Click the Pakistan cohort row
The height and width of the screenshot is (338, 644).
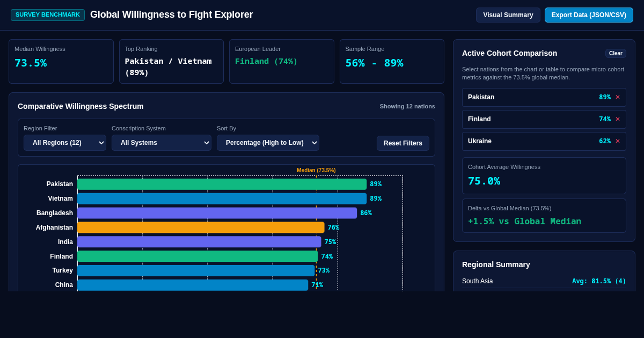544,97
